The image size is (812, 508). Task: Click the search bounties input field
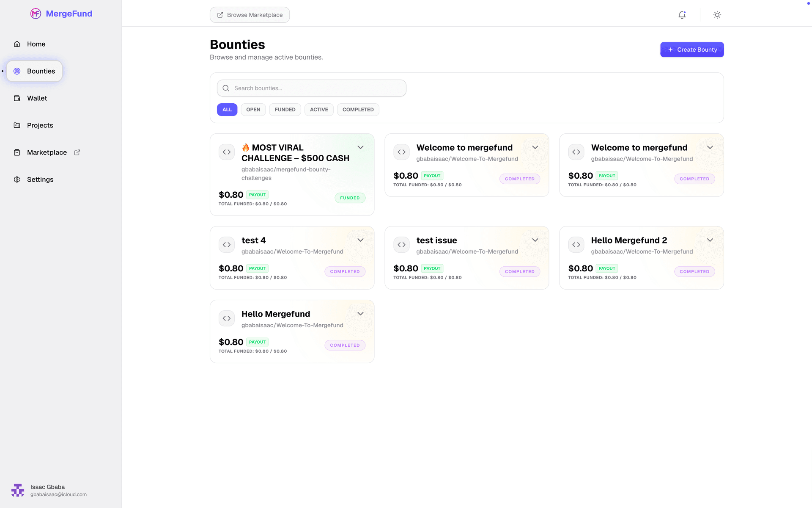pyautogui.click(x=311, y=88)
